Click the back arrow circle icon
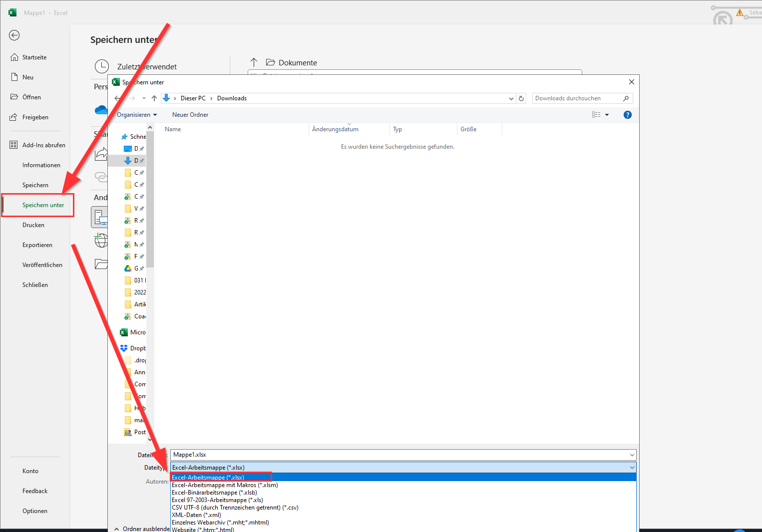Screen dimensions: 762x532 coord(14,35)
